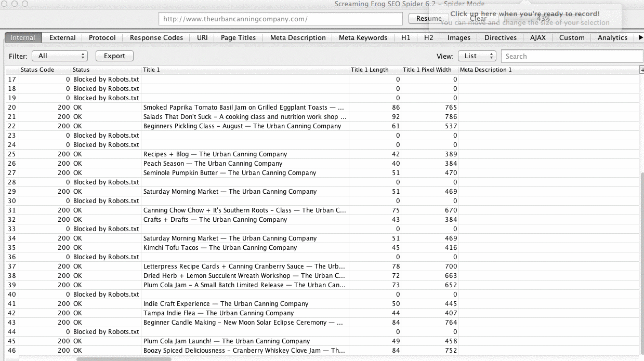Click the tab overflow arrow after Analytics
This screenshot has width=644, height=361.
(x=640, y=37)
